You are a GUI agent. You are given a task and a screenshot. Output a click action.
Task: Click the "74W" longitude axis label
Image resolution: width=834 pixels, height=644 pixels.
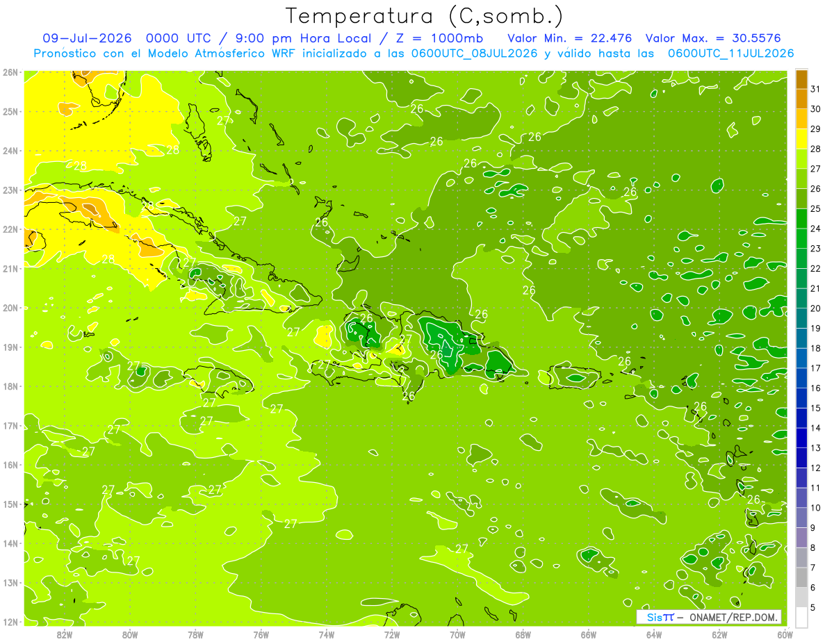(x=327, y=634)
